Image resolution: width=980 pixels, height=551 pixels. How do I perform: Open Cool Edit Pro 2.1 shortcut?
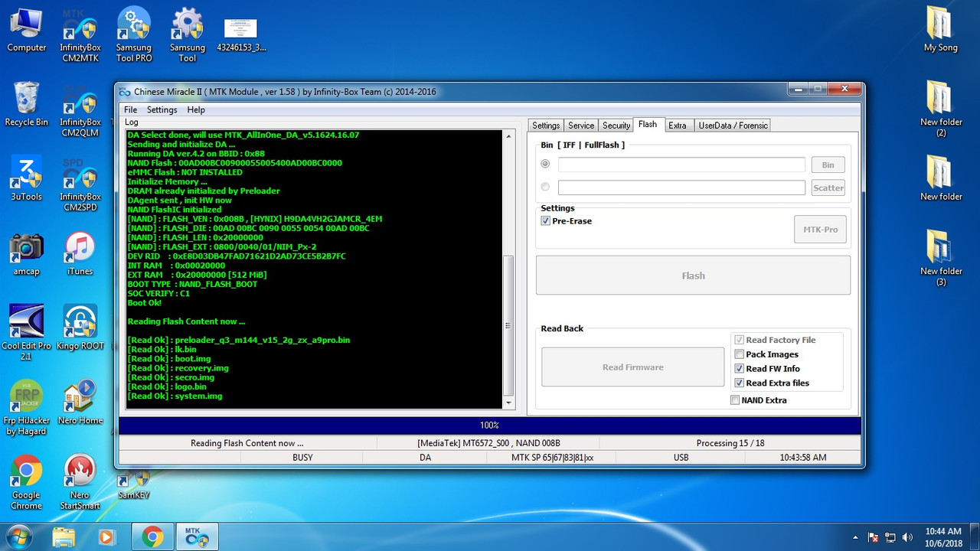(x=27, y=333)
